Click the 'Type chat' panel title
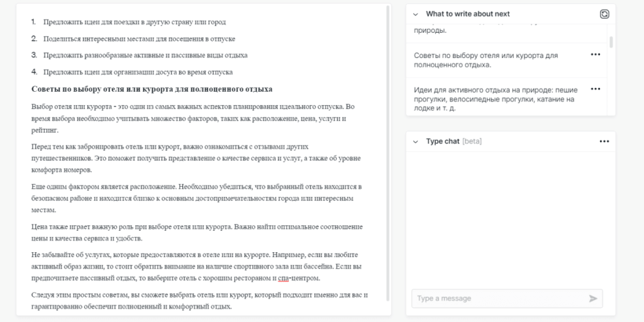Image resolution: width=644 pixels, height=322 pixels. coord(443,142)
